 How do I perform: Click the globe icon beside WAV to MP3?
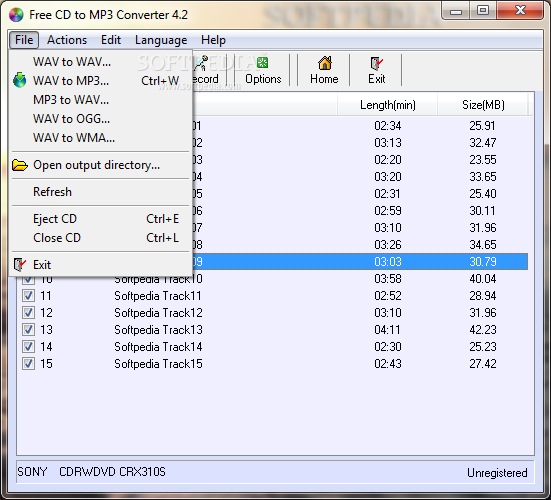tap(20, 80)
